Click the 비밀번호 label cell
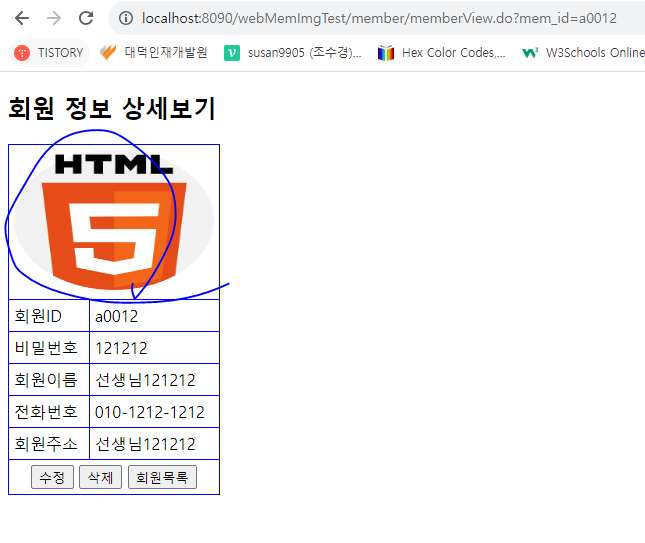Screen dimensions: 645x543 click(49, 348)
